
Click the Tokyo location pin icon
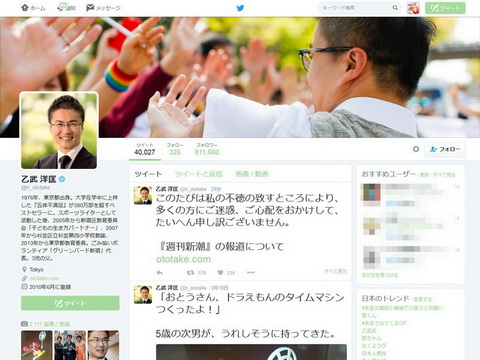click(24, 269)
